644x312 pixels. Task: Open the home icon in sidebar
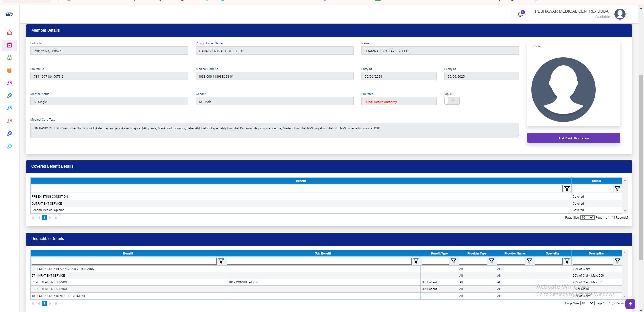pyautogui.click(x=9, y=33)
